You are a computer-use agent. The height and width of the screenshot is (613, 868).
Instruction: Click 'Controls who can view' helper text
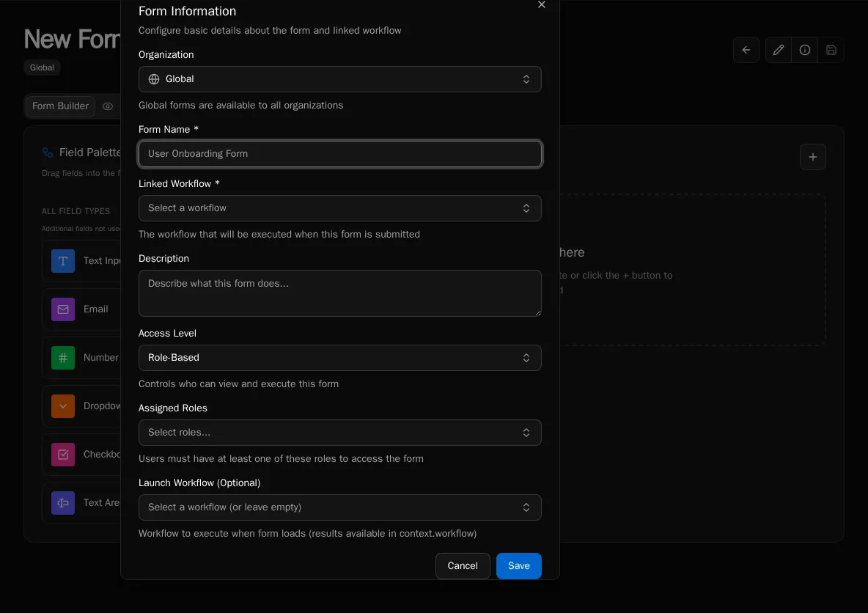pyautogui.click(x=238, y=383)
